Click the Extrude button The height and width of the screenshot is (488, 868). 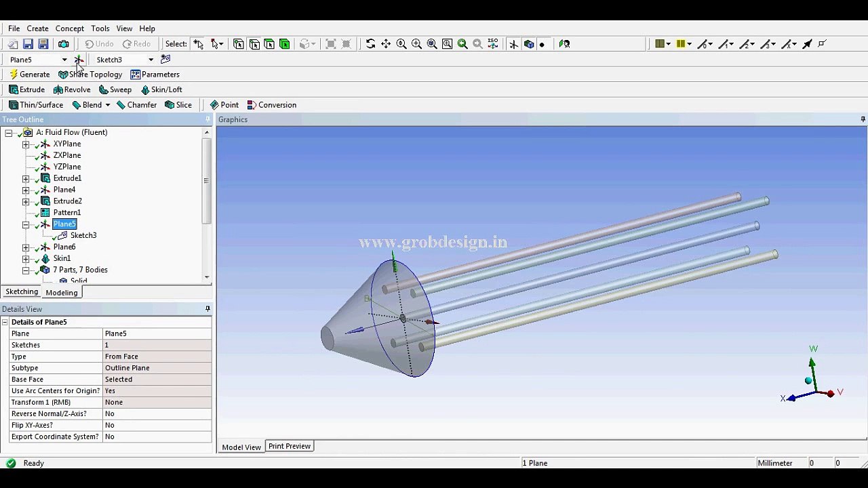coord(27,89)
